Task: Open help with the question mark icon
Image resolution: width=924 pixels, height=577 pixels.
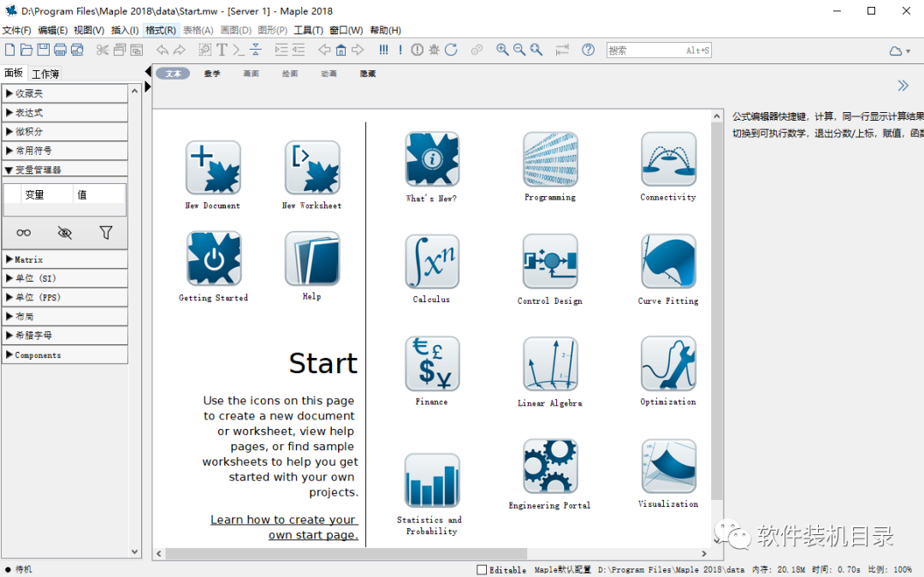Action: pyautogui.click(x=588, y=51)
